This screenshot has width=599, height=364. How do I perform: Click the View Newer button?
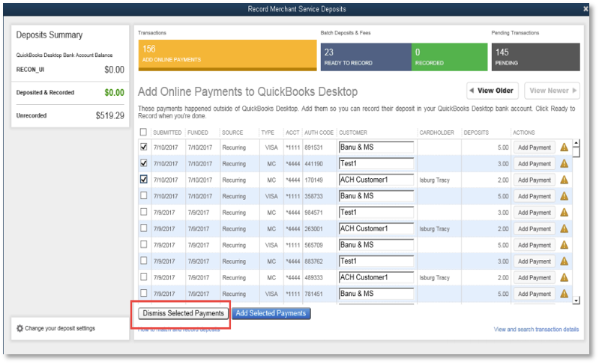pyautogui.click(x=552, y=91)
